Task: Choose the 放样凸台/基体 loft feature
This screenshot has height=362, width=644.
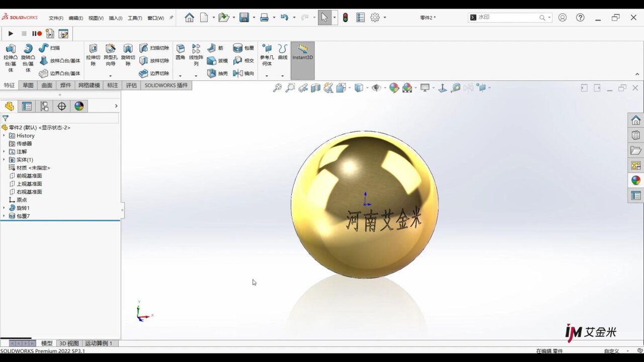Action: 60,61
